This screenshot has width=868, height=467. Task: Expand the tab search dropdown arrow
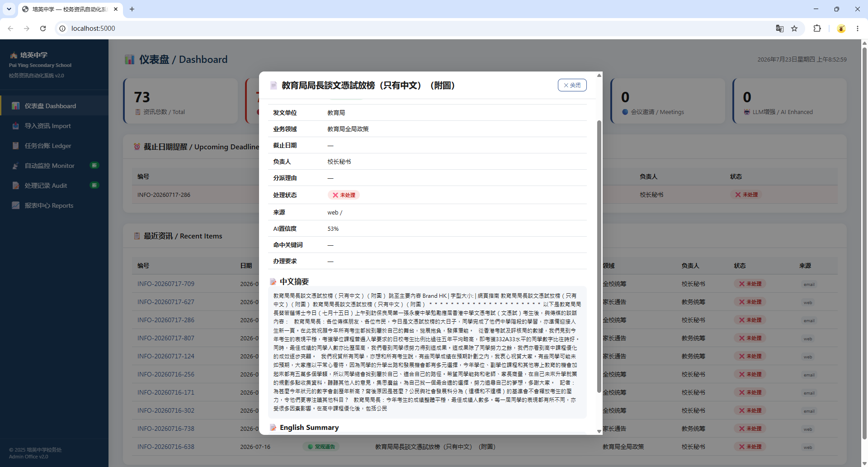[x=9, y=9]
